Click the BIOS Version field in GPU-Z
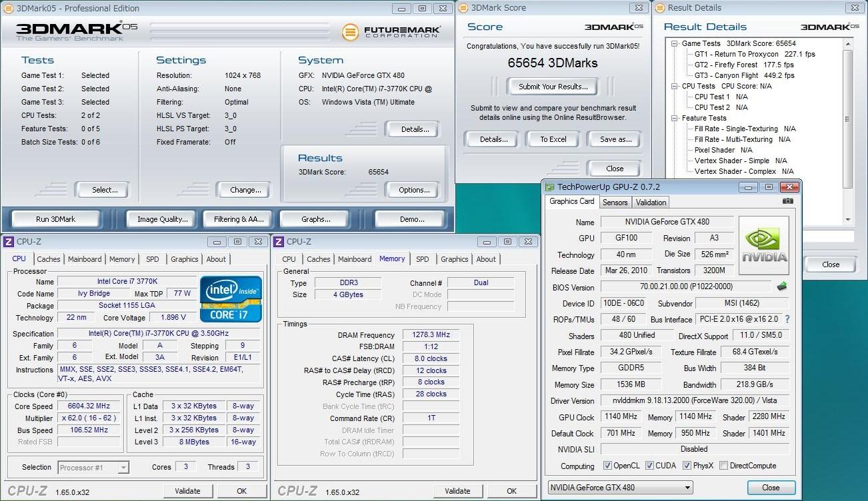868x501 pixels. pos(687,287)
